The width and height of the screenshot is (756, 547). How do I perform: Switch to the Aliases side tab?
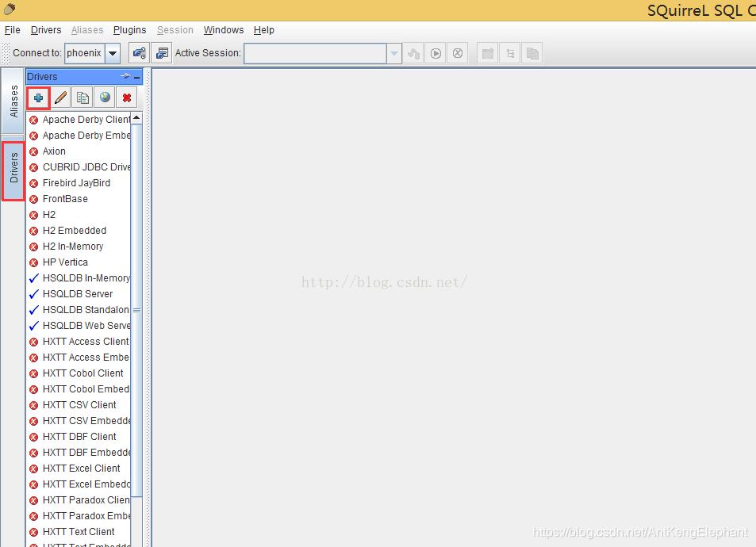13,101
